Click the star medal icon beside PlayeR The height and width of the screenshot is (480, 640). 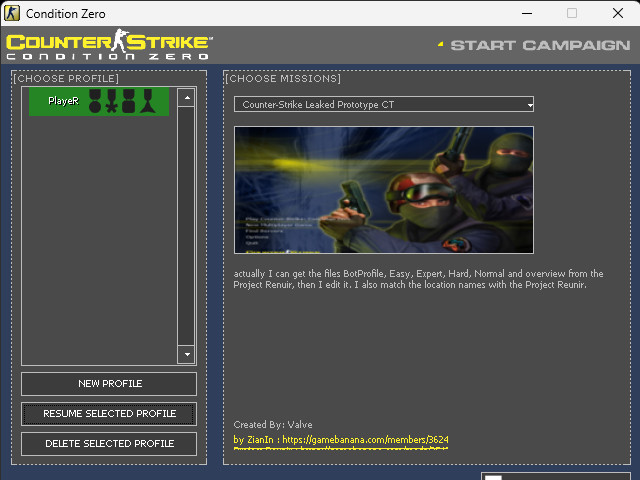(111, 101)
